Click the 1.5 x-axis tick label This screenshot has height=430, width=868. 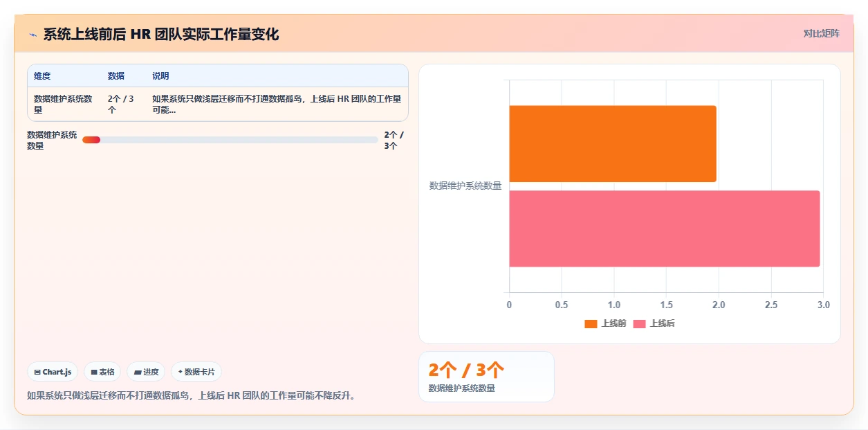click(x=666, y=305)
